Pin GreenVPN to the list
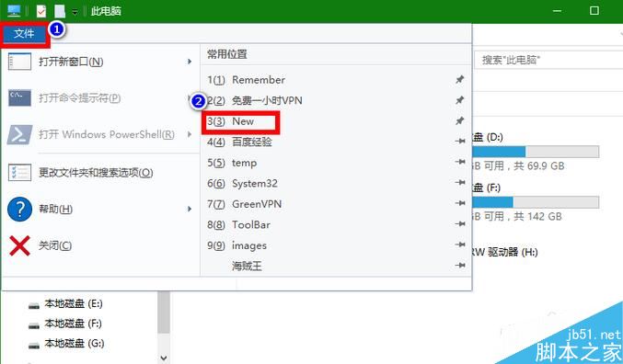Screen dimensions: 623x364 tap(460, 203)
